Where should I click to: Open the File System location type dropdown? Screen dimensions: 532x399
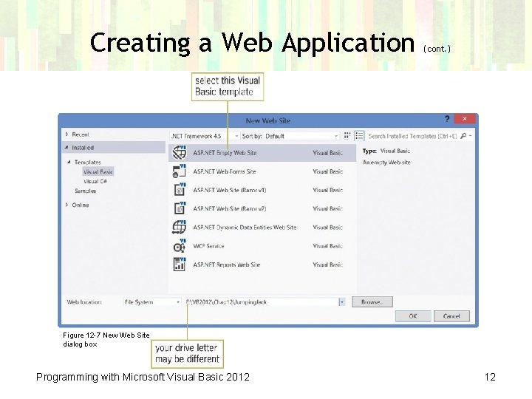pos(151,302)
